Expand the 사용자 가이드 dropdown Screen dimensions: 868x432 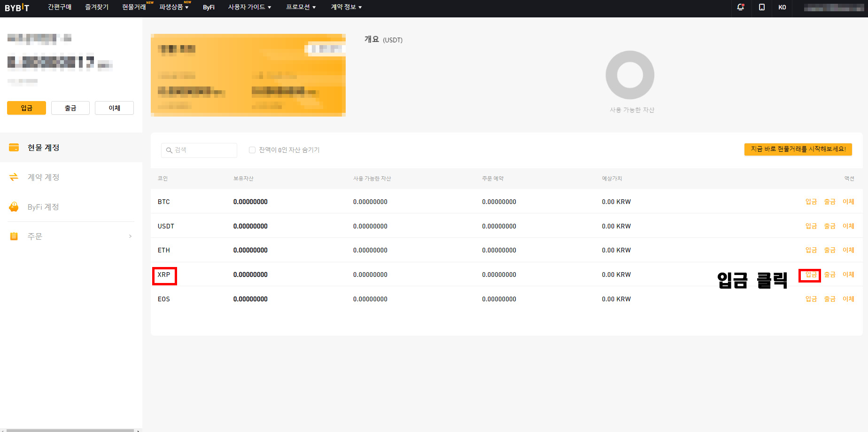pyautogui.click(x=249, y=7)
